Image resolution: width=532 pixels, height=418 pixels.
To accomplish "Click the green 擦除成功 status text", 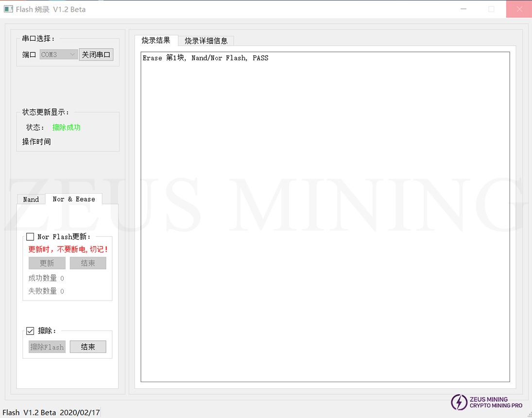I will tap(67, 128).
